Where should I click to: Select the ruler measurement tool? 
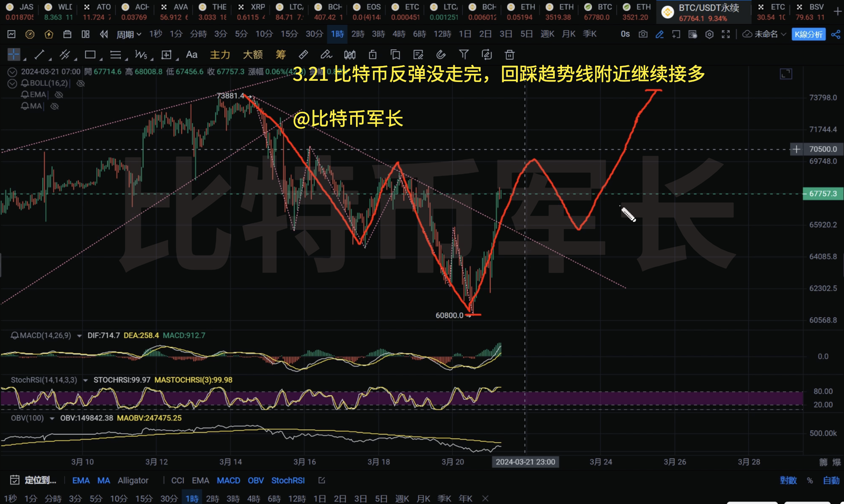[304, 54]
